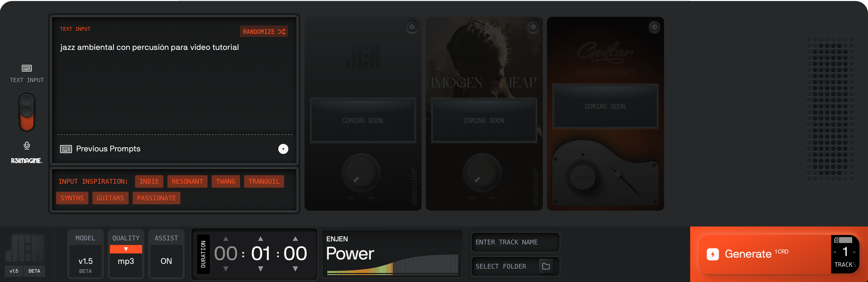Select the GUITARS inspiration tag
Image resolution: width=868 pixels, height=282 pixels.
(110, 198)
